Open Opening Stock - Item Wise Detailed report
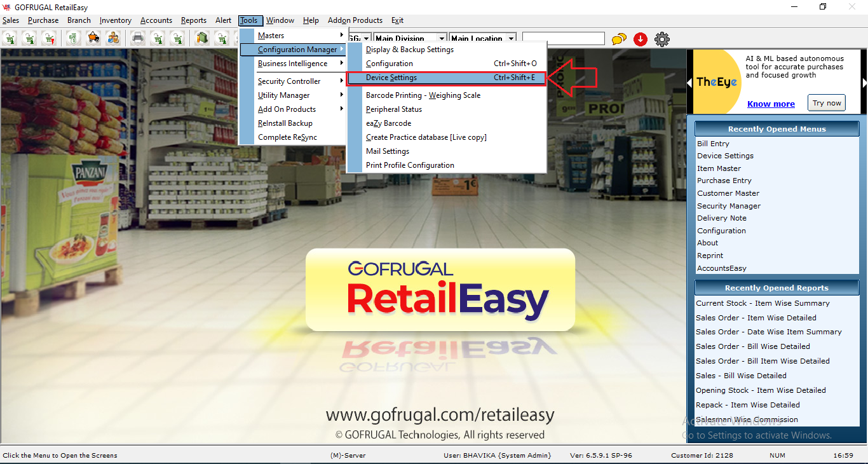The height and width of the screenshot is (464, 868). [761, 390]
